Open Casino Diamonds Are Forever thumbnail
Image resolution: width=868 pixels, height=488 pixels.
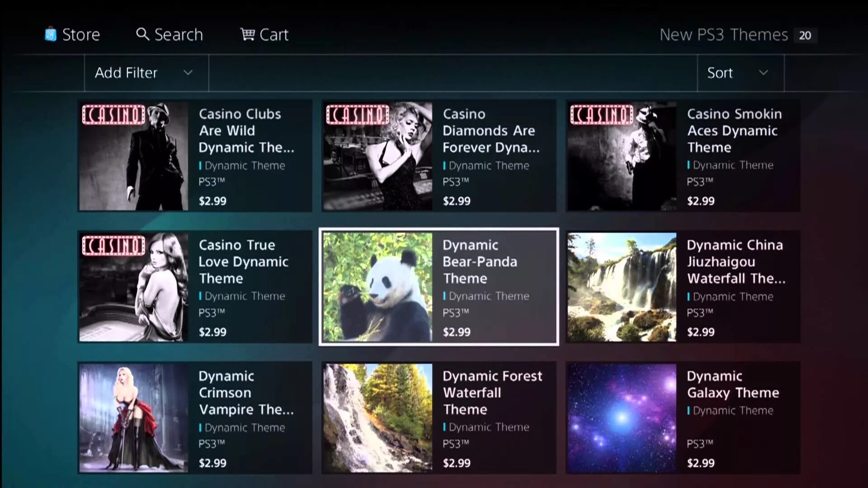coord(378,156)
